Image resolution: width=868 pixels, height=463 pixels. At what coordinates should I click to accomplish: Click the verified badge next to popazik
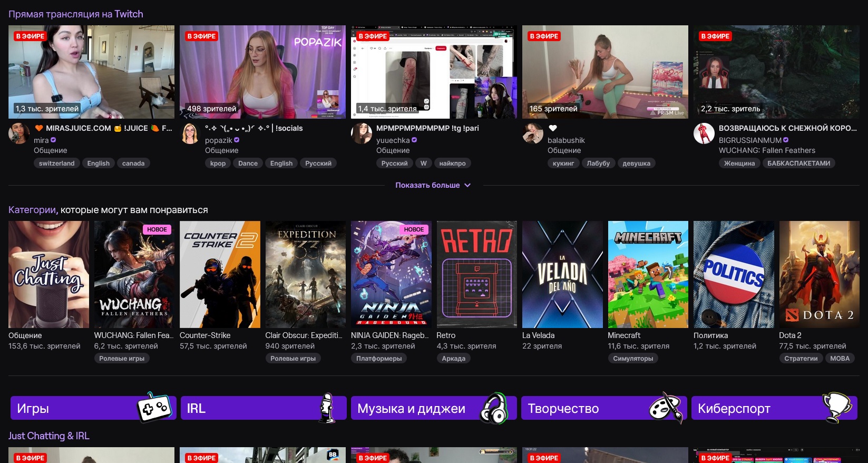tap(237, 140)
